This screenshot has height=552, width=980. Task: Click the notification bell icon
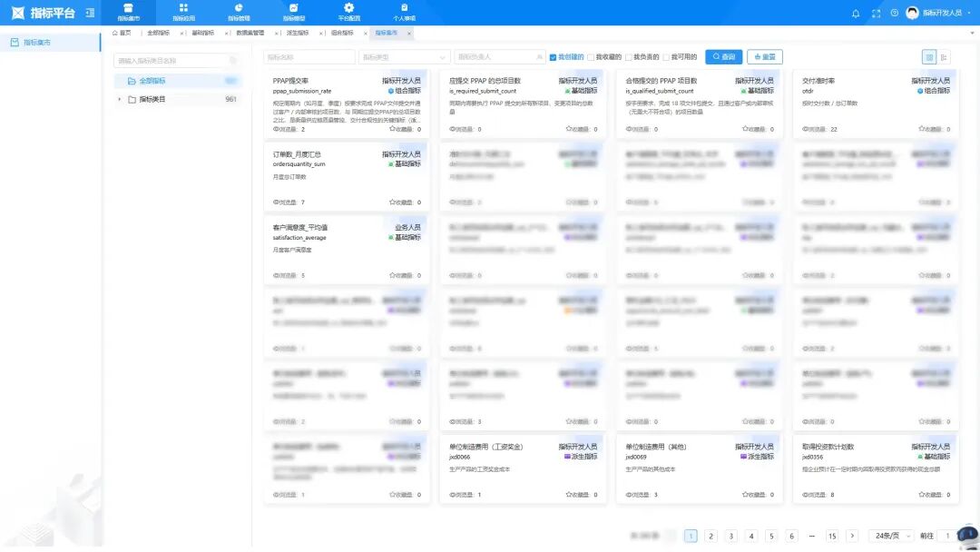pyautogui.click(x=856, y=14)
